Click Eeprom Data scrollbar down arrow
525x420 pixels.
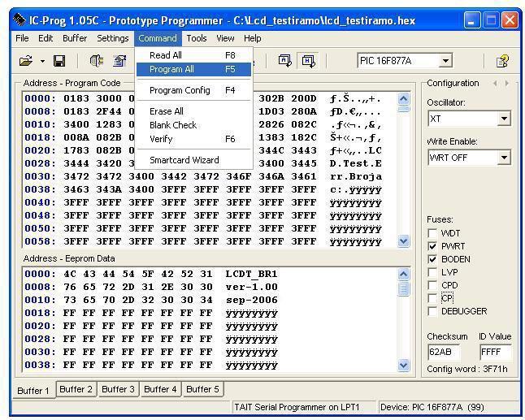[x=403, y=365]
